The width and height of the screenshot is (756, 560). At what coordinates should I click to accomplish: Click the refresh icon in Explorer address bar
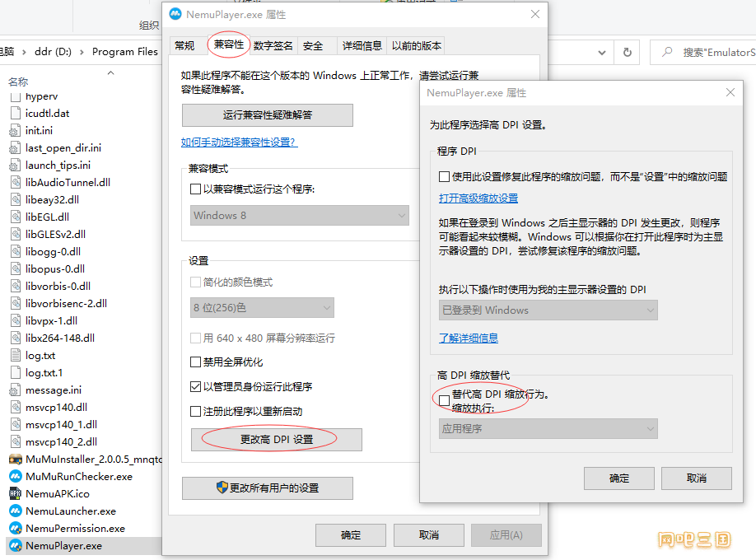[x=627, y=52]
